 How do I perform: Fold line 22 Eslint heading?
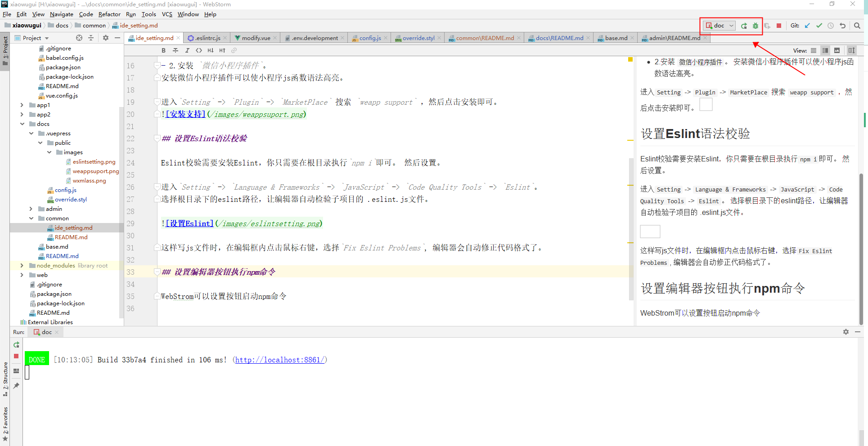(x=157, y=138)
